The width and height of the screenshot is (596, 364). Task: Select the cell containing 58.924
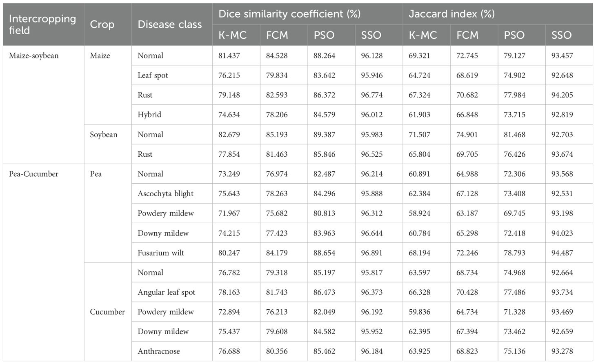pos(420,213)
